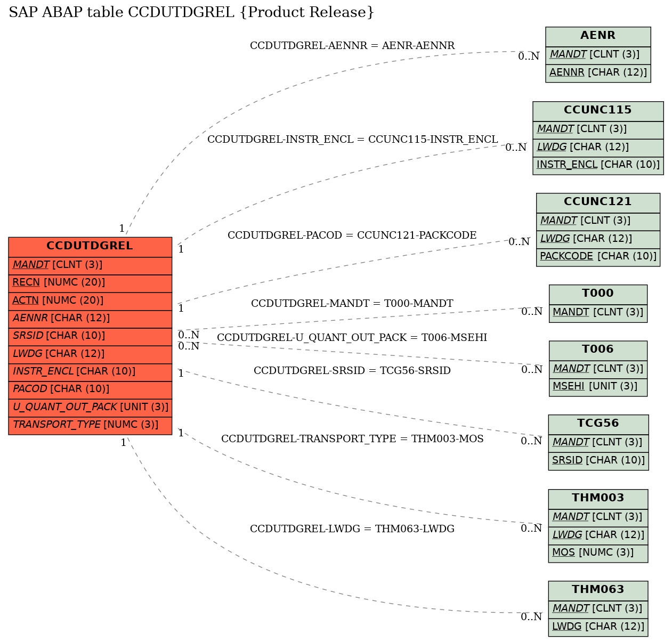Open the T006 table header
This screenshot has height=642, width=672.
598,350
